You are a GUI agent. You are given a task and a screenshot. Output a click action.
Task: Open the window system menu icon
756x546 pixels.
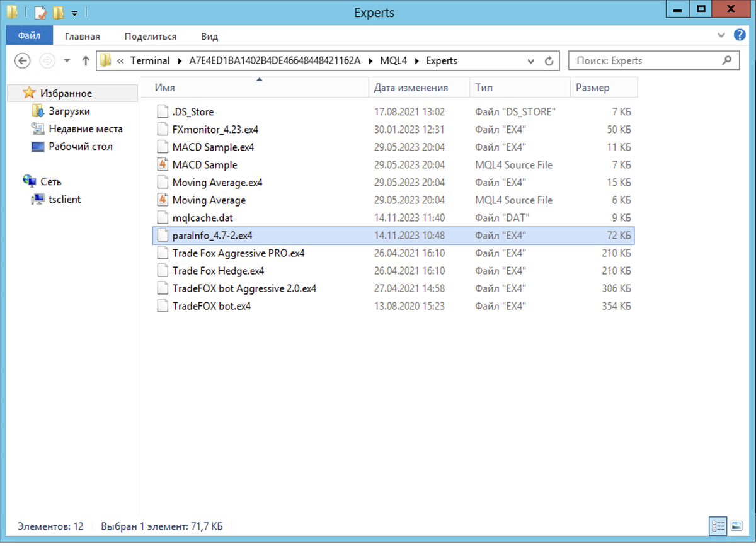12,11
